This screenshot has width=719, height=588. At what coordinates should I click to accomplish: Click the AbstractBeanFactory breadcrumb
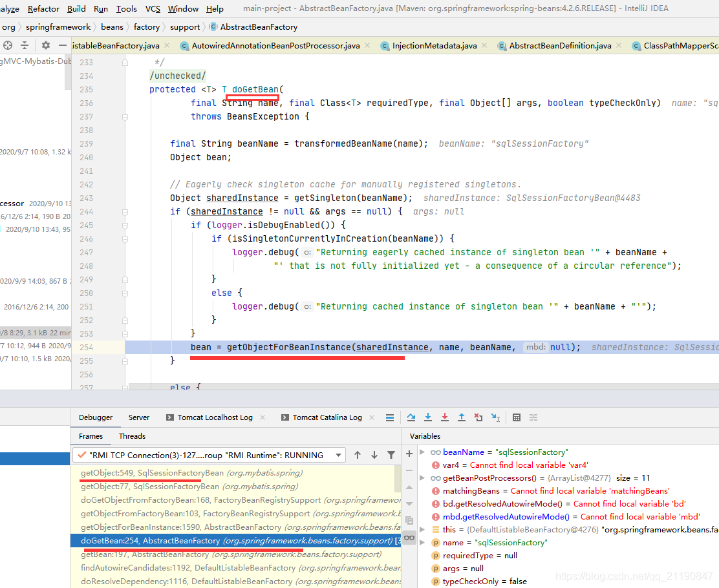click(253, 27)
